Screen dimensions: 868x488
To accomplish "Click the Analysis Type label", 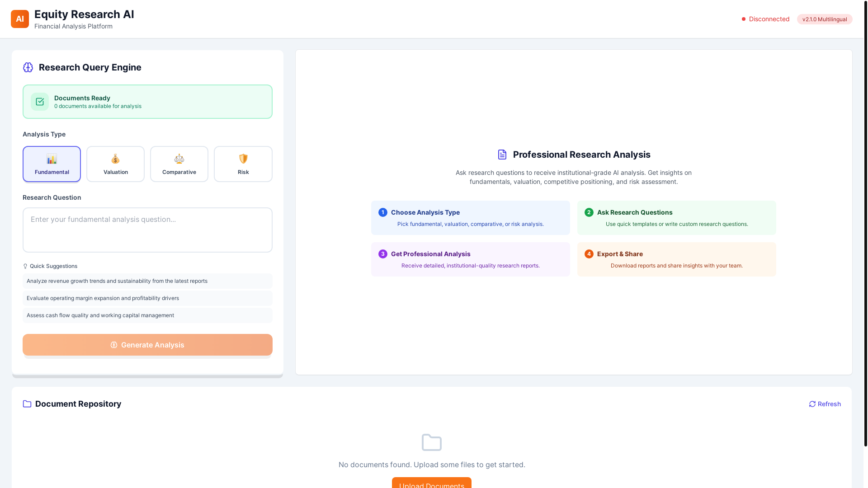I will point(44,134).
